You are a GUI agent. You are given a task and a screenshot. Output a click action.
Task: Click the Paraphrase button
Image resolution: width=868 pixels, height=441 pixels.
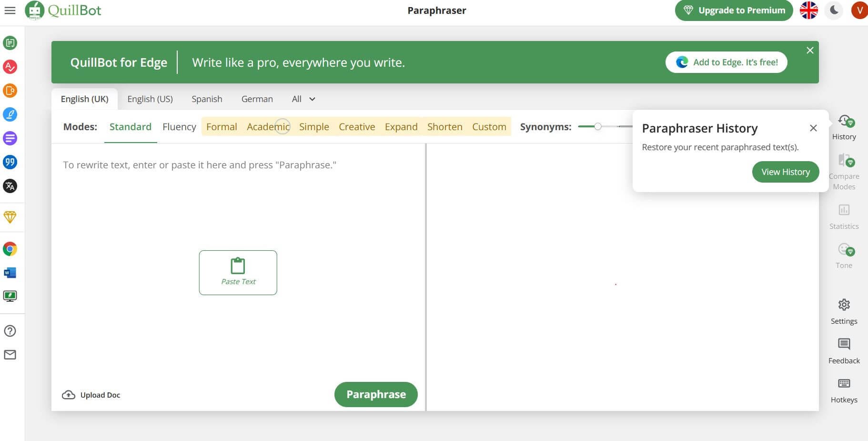pyautogui.click(x=376, y=394)
